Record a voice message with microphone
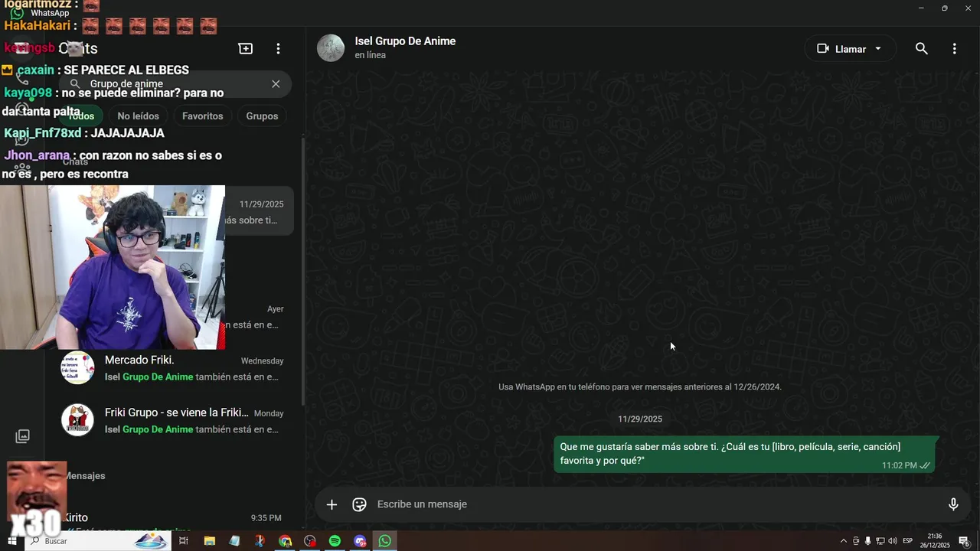The image size is (980, 551). pyautogui.click(x=953, y=504)
